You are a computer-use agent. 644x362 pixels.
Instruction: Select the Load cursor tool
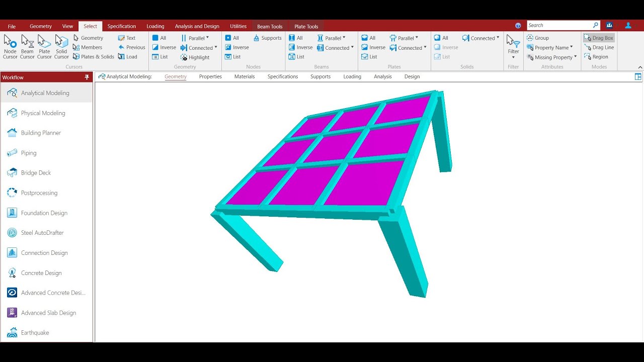coord(128,57)
